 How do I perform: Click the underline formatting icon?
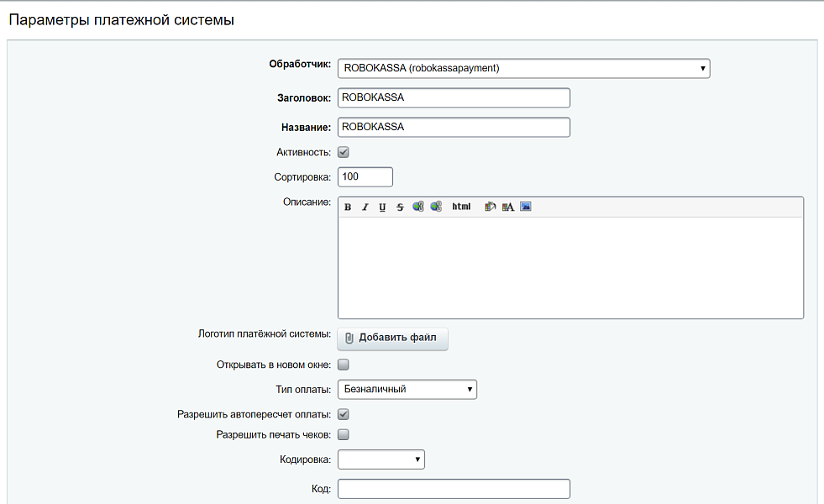pyautogui.click(x=382, y=207)
